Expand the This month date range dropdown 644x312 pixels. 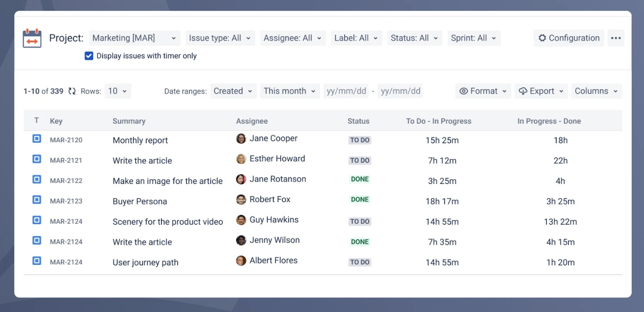[x=290, y=91]
